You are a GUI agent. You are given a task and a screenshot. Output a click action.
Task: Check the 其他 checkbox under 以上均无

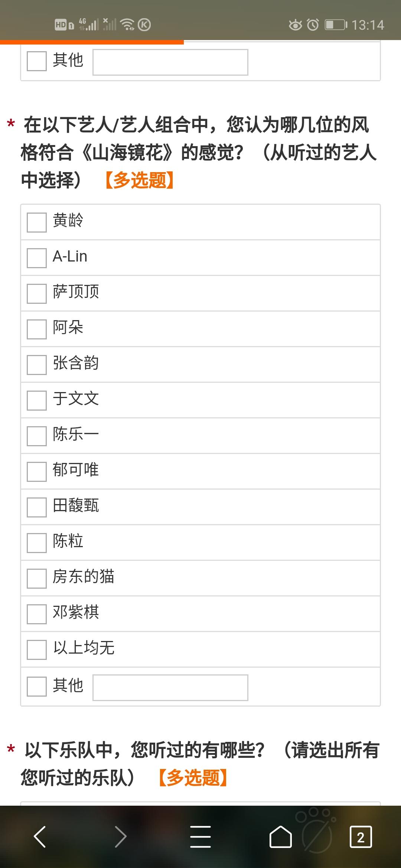coord(37,687)
